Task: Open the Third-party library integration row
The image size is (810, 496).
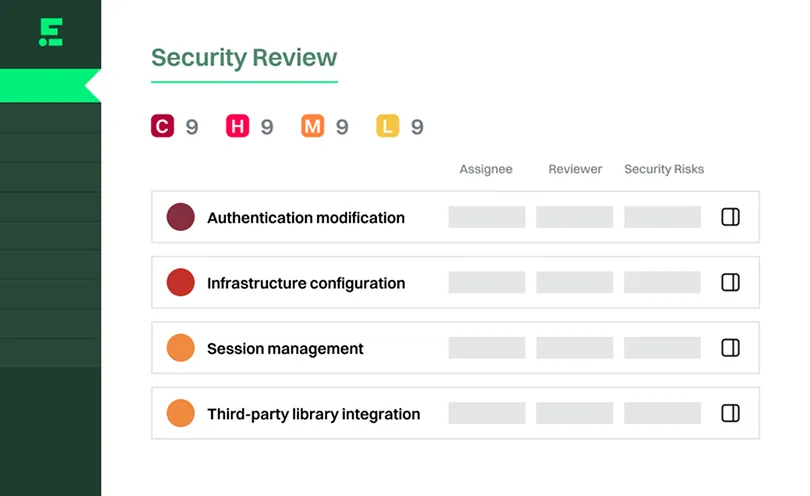Action: pos(455,413)
